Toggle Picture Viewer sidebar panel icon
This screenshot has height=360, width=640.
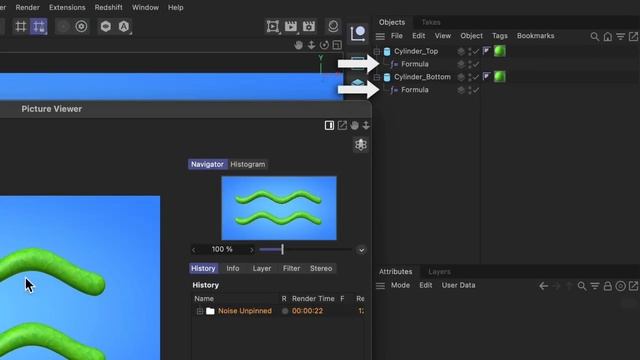click(x=329, y=125)
